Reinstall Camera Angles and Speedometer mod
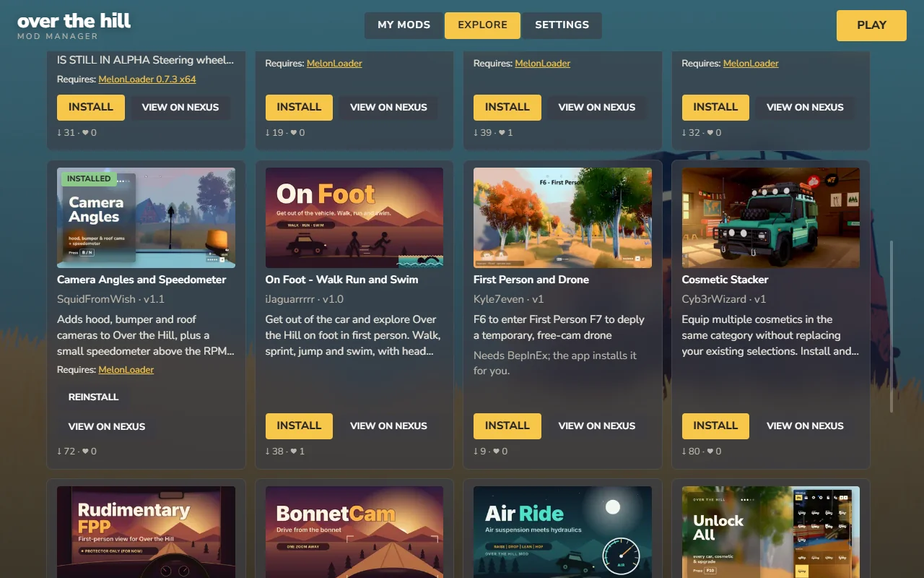924x578 pixels. point(94,397)
